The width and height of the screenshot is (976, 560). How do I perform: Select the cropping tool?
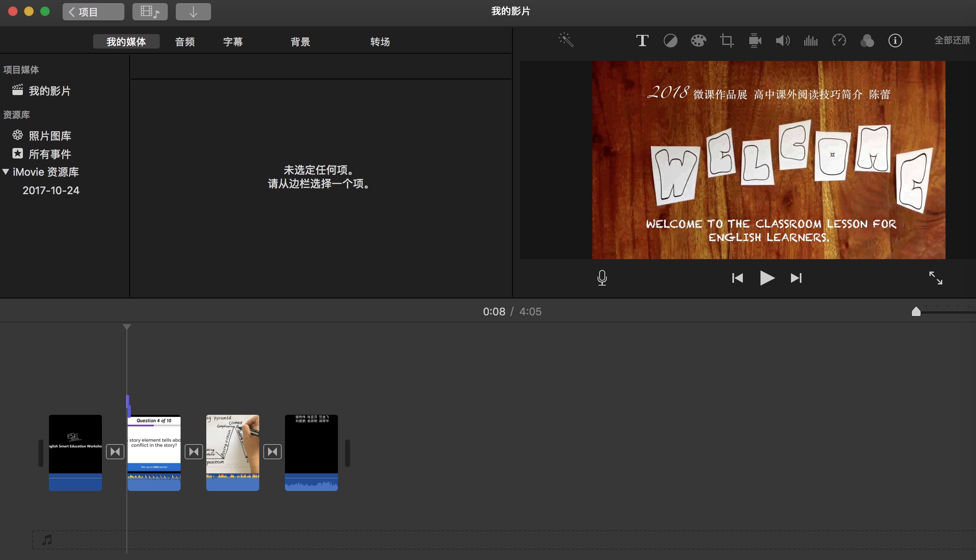coord(726,41)
